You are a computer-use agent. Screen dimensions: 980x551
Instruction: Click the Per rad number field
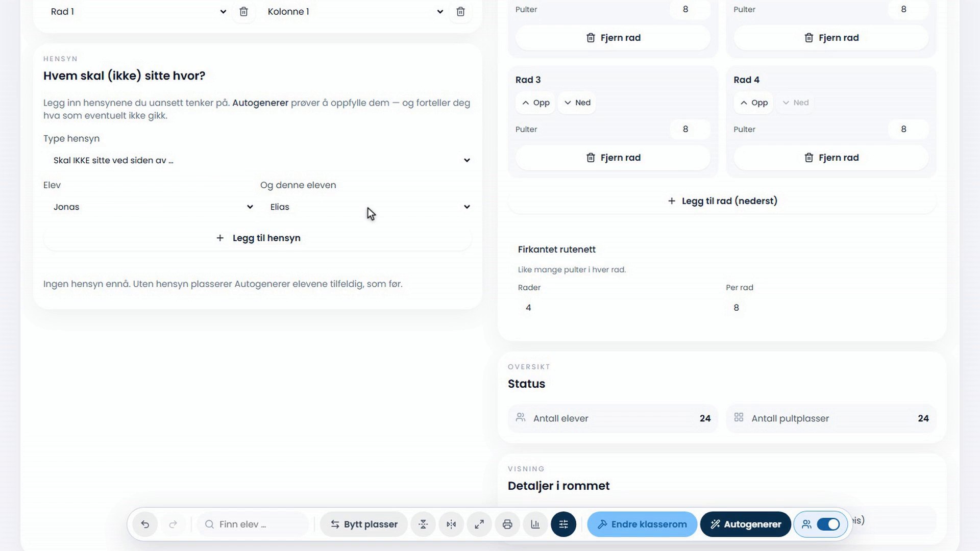click(x=826, y=308)
